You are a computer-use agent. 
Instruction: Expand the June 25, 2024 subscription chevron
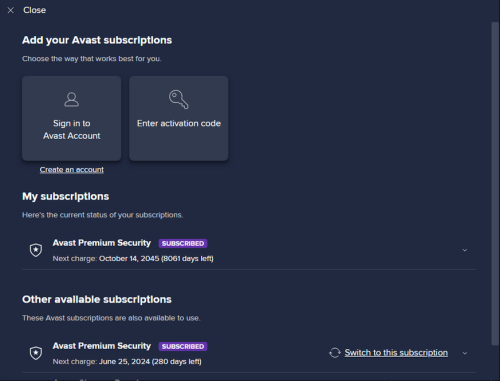click(x=465, y=353)
